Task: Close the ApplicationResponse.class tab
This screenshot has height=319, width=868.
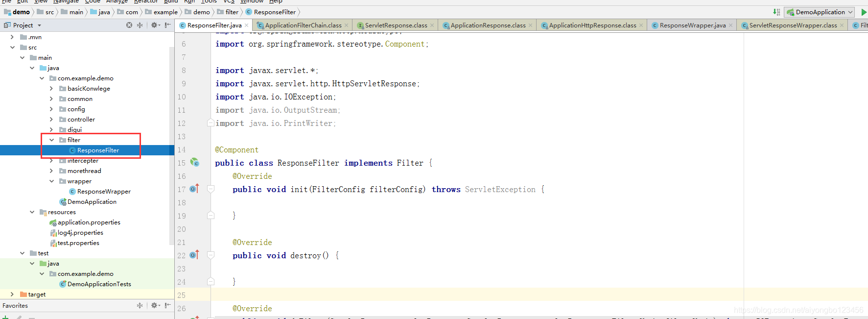Action: click(x=531, y=25)
